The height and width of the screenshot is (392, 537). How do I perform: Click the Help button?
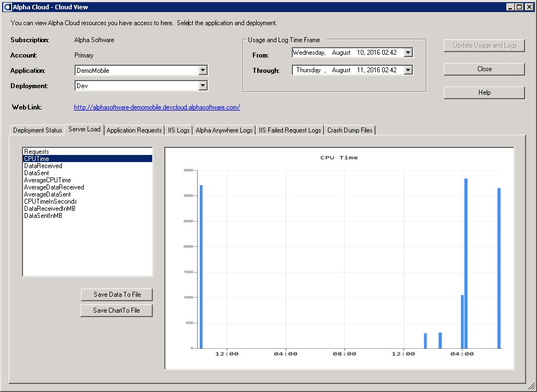click(484, 93)
